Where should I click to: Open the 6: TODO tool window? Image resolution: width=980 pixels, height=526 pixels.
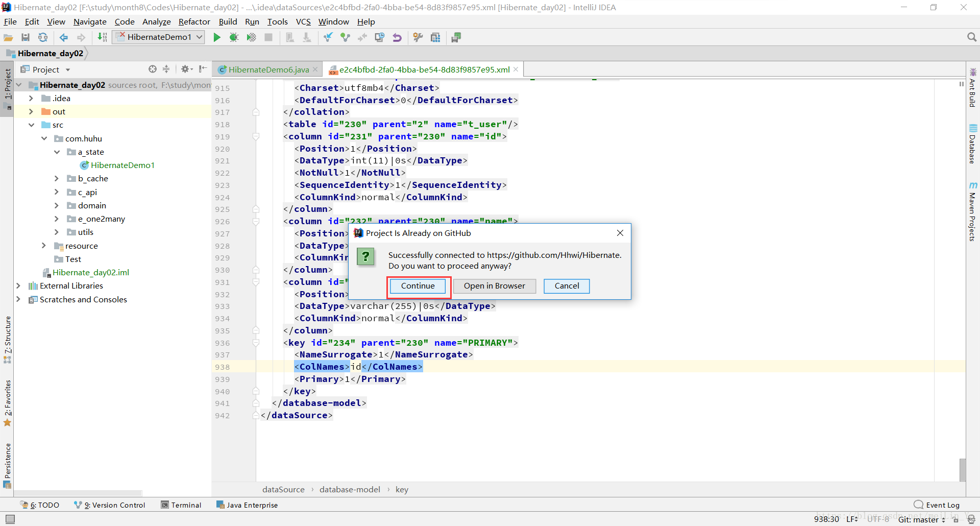[40, 505]
